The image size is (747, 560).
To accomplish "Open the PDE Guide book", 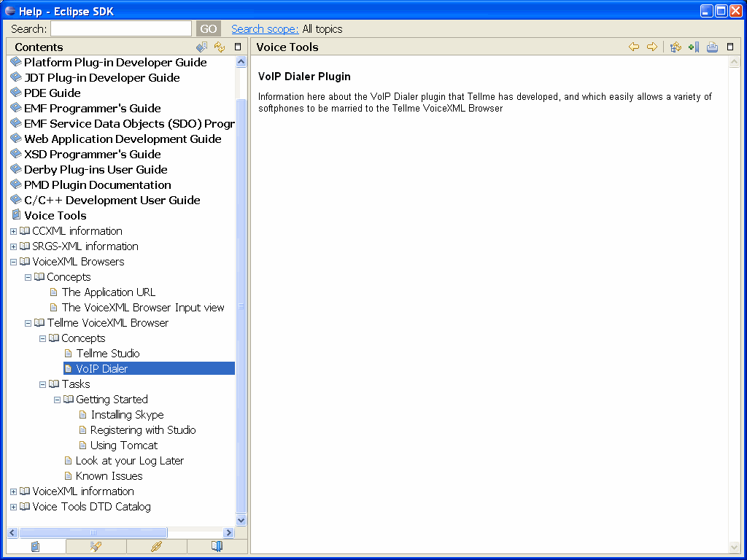I will point(53,93).
